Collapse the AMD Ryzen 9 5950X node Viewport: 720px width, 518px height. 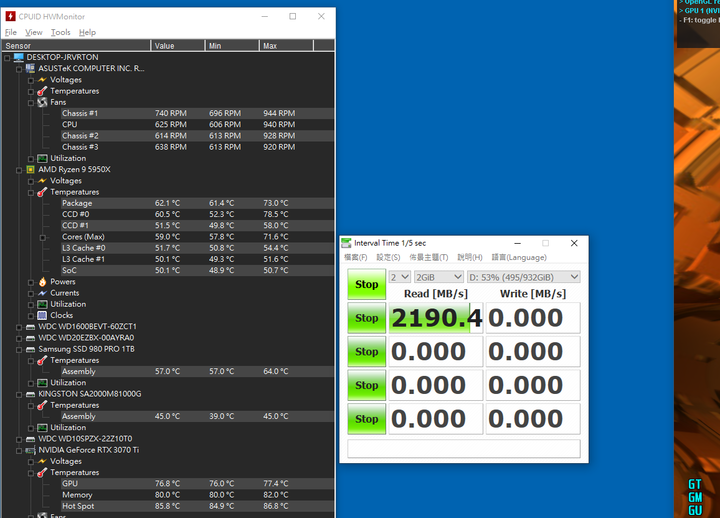(x=19, y=170)
